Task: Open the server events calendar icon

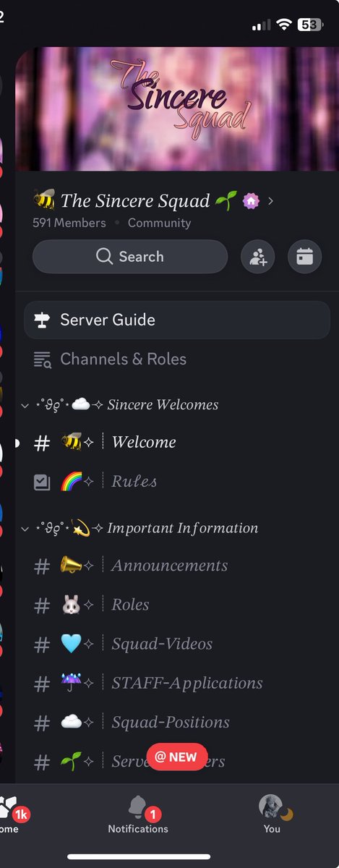Action: [304, 257]
